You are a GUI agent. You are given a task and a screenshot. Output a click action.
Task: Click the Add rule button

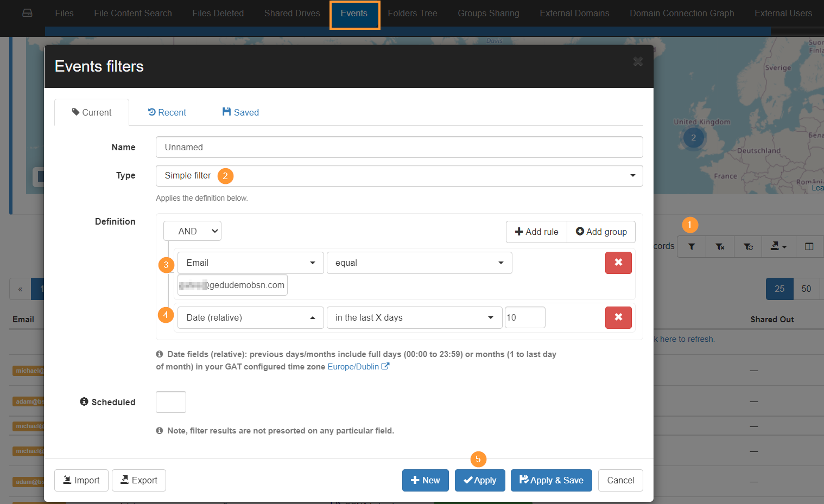pos(536,232)
